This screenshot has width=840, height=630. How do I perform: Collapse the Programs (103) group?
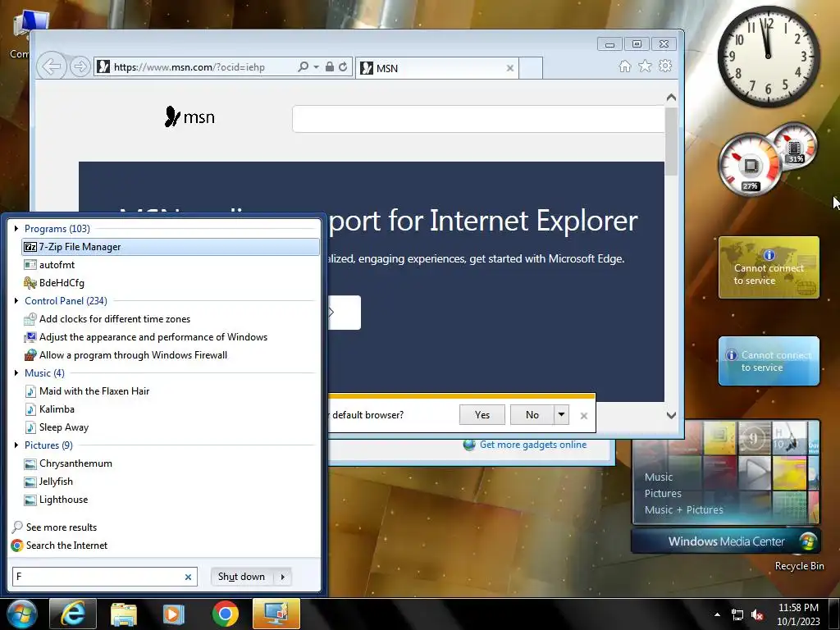point(16,229)
